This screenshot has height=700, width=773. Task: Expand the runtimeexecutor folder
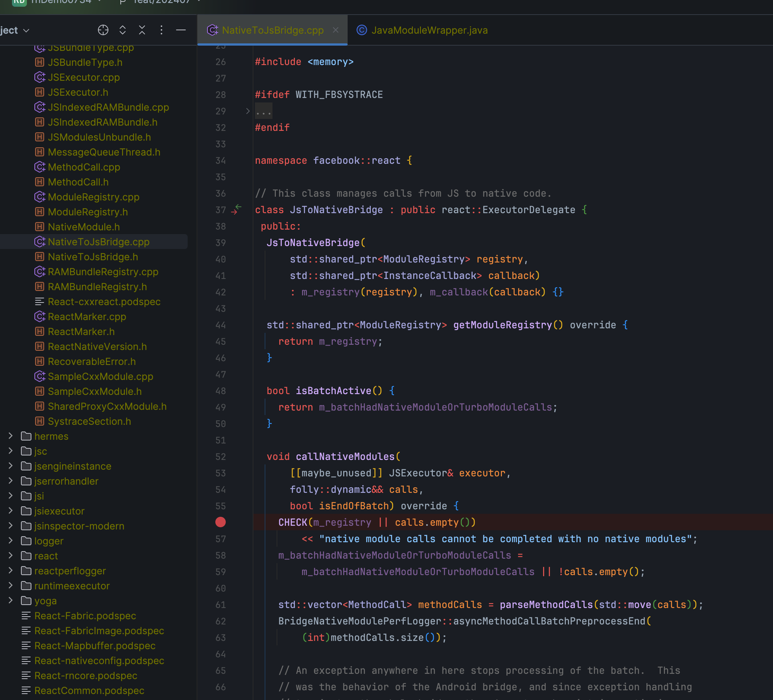(x=11, y=585)
